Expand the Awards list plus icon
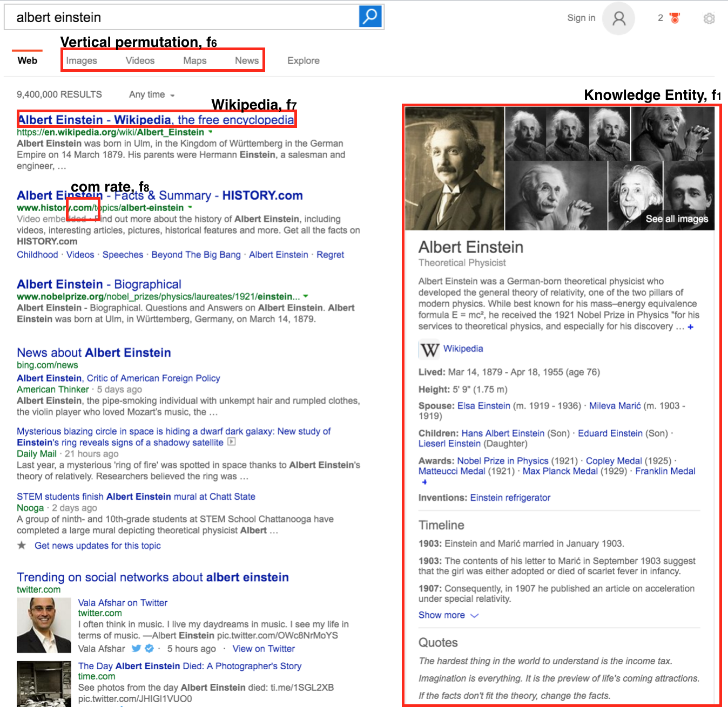The image size is (728, 707). coord(424,482)
